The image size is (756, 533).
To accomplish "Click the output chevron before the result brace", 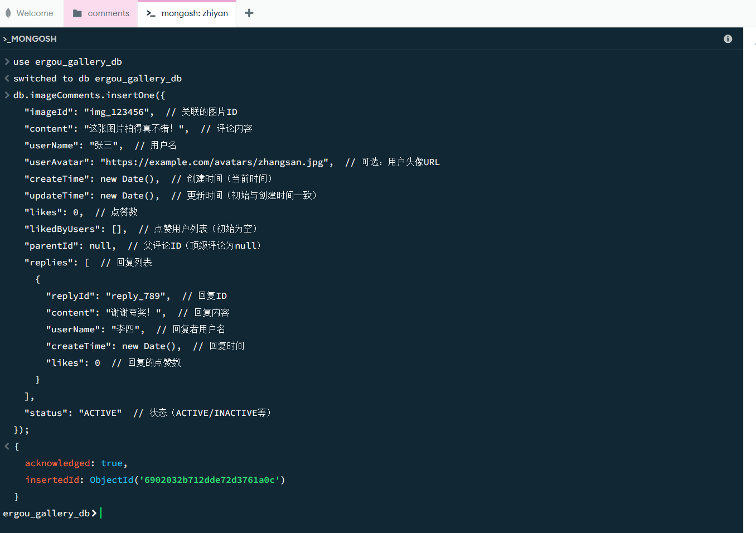I will point(7,447).
